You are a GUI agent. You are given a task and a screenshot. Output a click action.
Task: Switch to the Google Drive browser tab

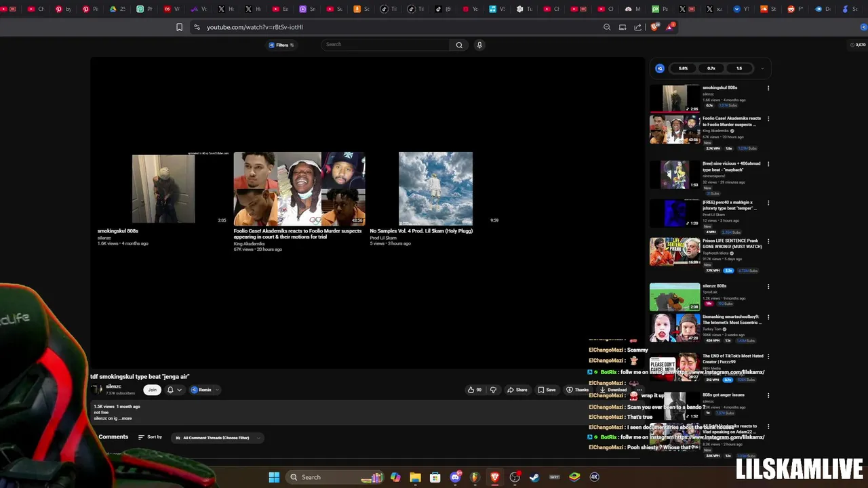(x=117, y=9)
